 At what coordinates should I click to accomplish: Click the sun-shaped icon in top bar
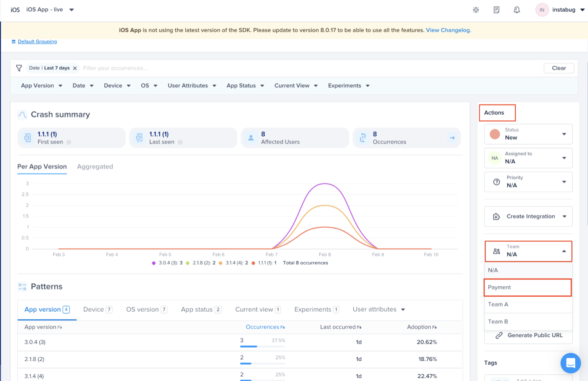[x=476, y=10]
